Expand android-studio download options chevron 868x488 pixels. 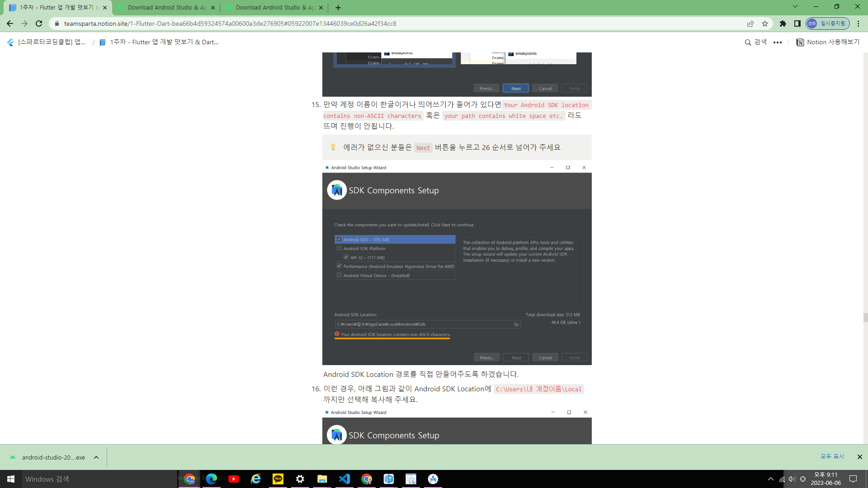[96, 457]
